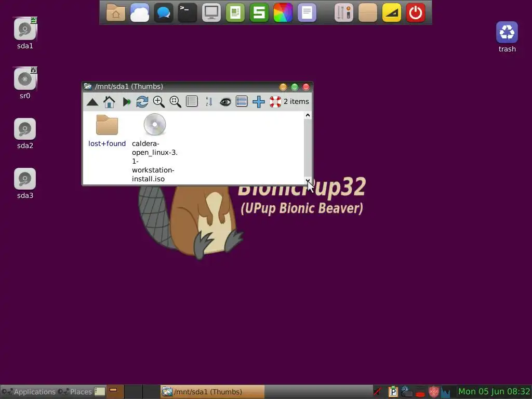Open the purple text document app in dock
Viewport: 532px width, 399px height.
(x=307, y=13)
